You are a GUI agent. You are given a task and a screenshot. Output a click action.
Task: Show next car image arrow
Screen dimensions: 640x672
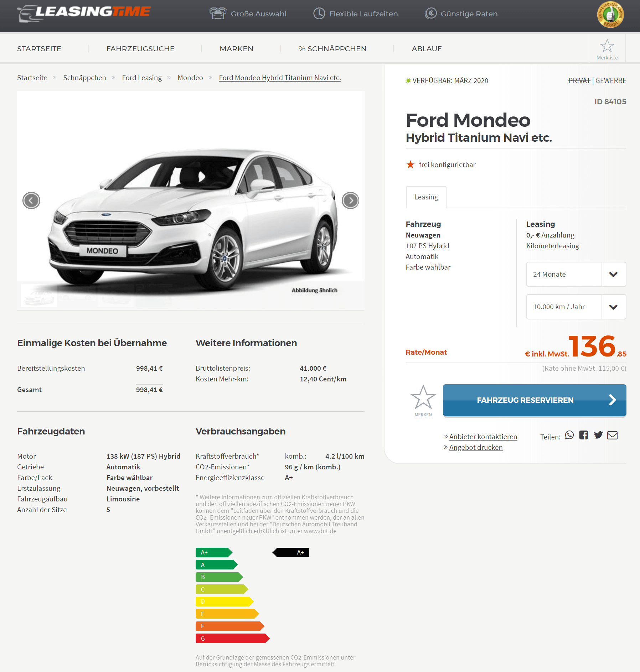350,200
